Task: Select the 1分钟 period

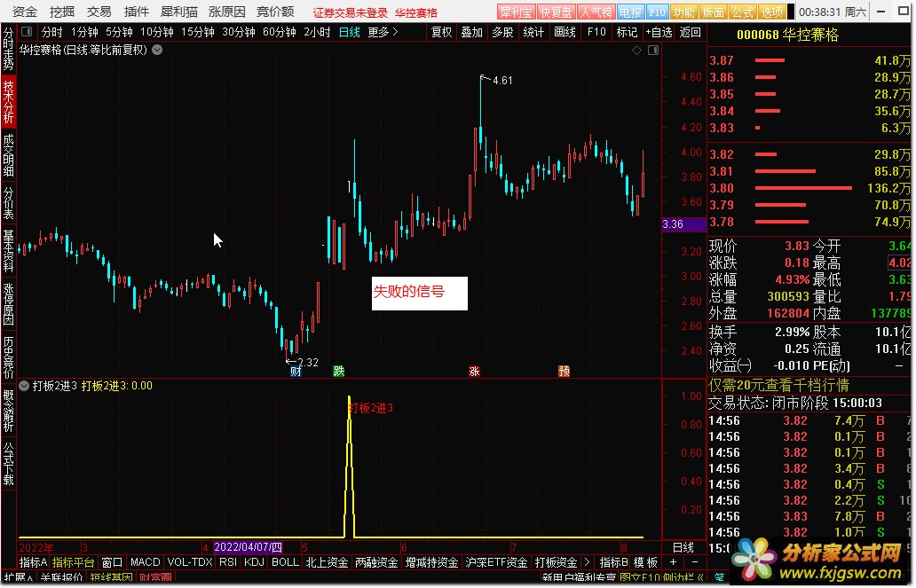Action: (84, 32)
